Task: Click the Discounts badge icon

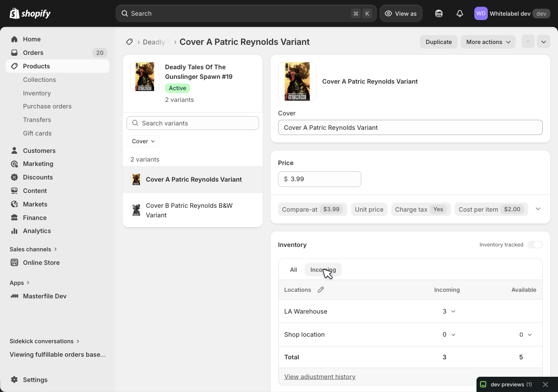Action: pos(14,177)
